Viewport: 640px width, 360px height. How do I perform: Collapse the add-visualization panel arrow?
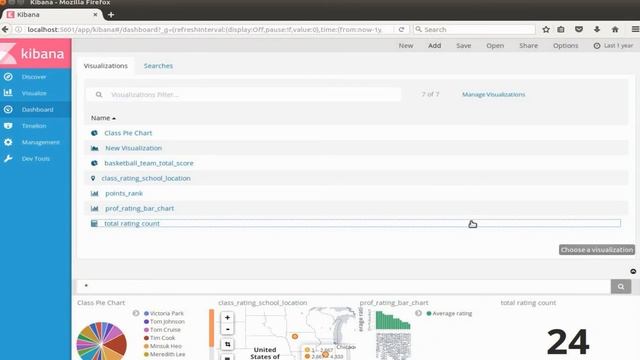pos(633,271)
